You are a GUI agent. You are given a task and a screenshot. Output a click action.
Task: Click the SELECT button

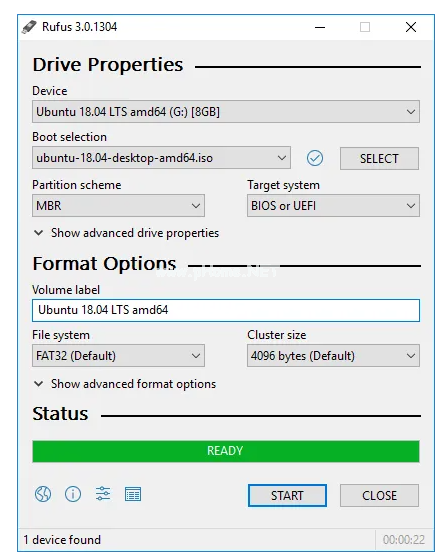[x=379, y=159]
